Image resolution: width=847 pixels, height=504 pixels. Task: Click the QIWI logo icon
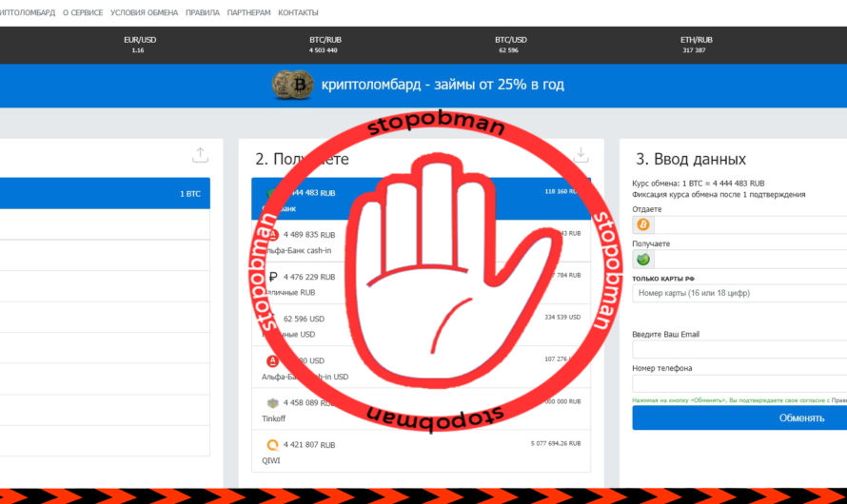[272, 444]
